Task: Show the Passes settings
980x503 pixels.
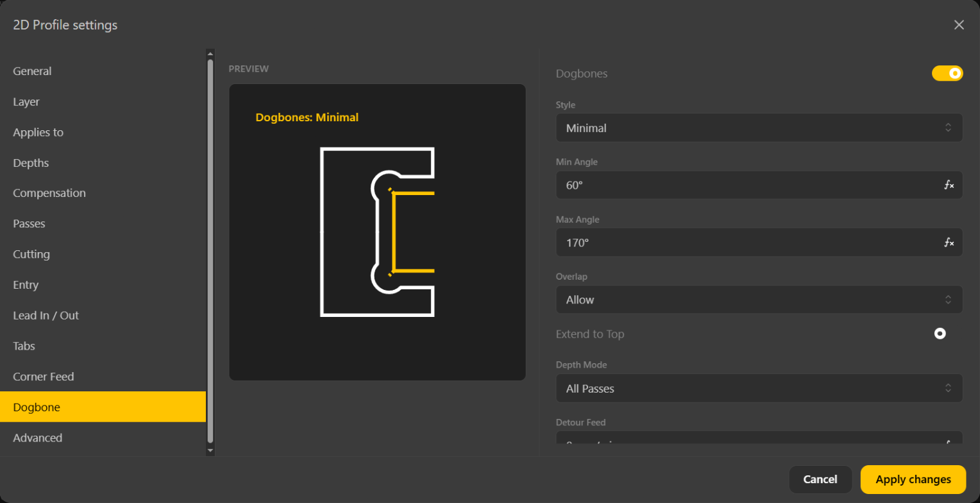Action: click(103, 224)
